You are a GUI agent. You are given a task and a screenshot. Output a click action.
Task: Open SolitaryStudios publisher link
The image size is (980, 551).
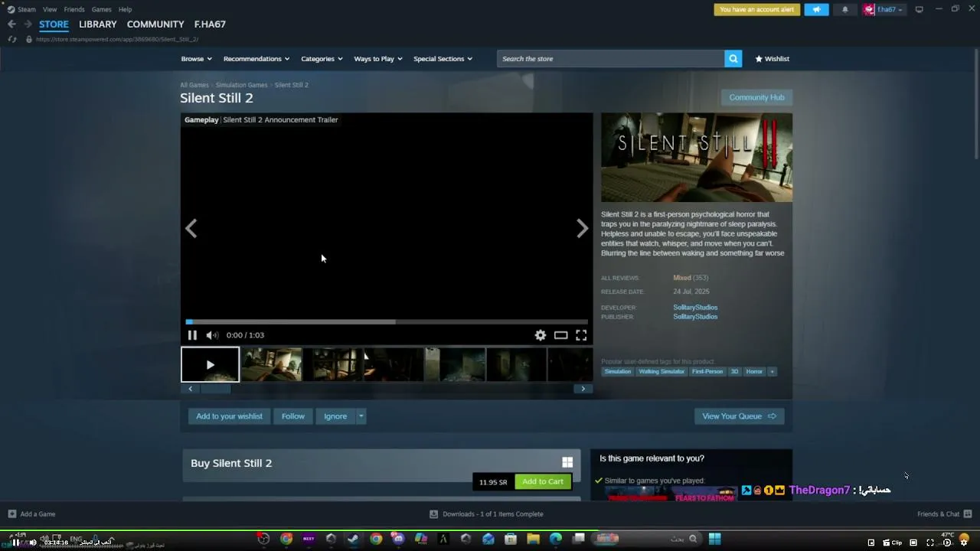pos(695,317)
